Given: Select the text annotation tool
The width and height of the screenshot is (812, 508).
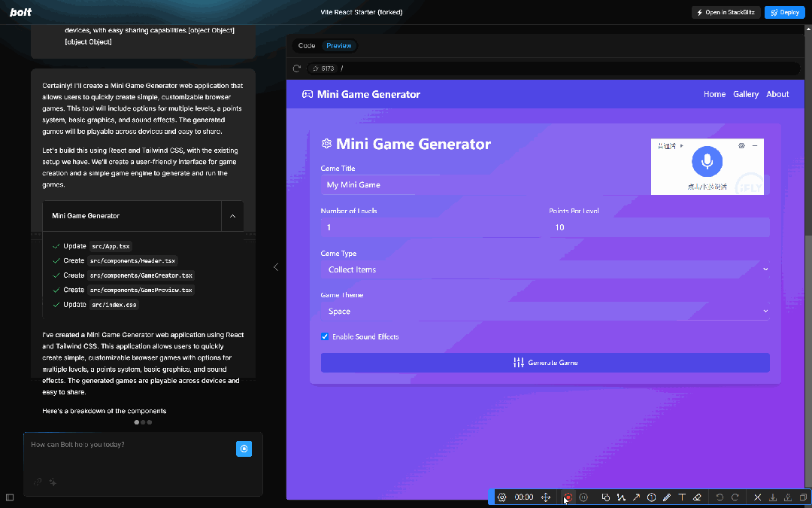Looking at the screenshot, I should tap(682, 497).
